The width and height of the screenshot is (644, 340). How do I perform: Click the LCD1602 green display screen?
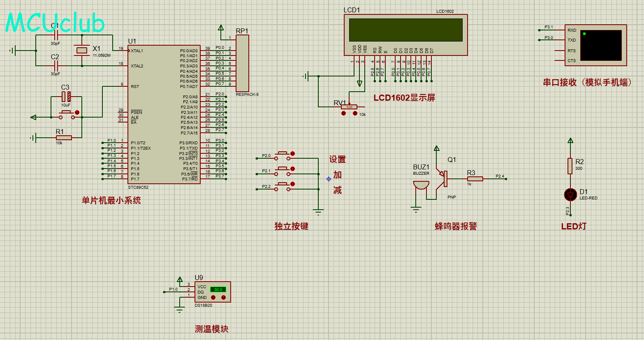[x=405, y=30]
